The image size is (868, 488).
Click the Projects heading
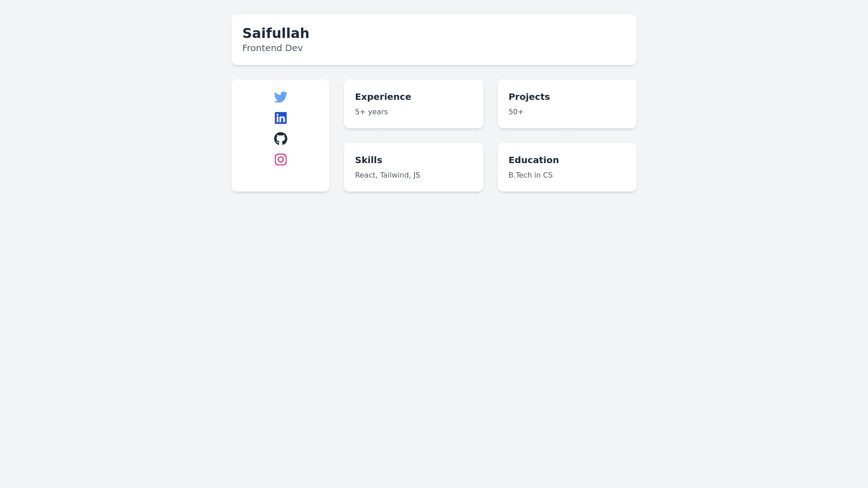(x=529, y=97)
